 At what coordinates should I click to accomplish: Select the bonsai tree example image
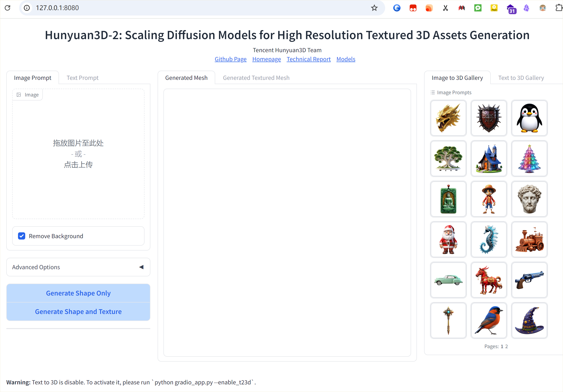coord(448,158)
